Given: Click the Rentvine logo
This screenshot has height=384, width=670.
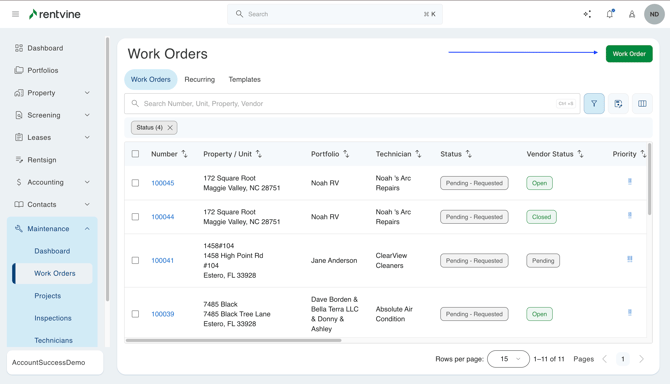Looking at the screenshot, I should (x=54, y=14).
